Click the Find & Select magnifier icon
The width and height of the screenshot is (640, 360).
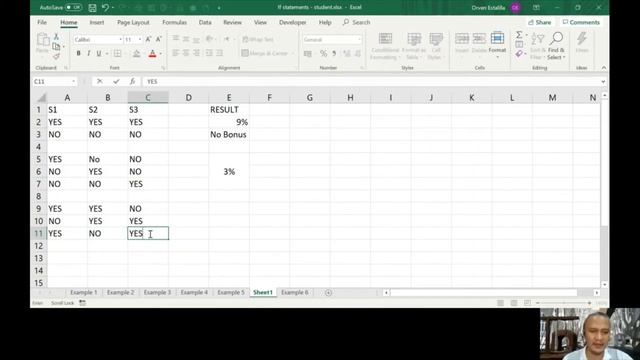click(556, 38)
